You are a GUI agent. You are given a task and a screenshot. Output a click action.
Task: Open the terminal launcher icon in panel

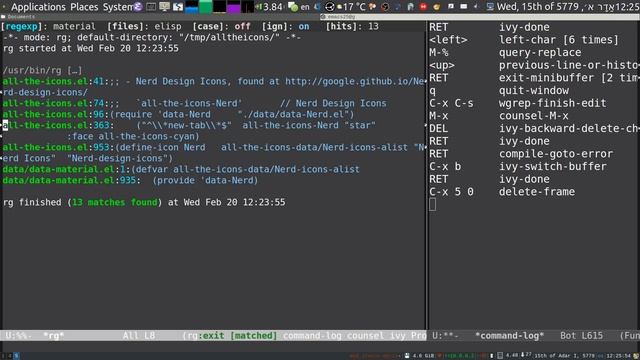tap(151, 7)
